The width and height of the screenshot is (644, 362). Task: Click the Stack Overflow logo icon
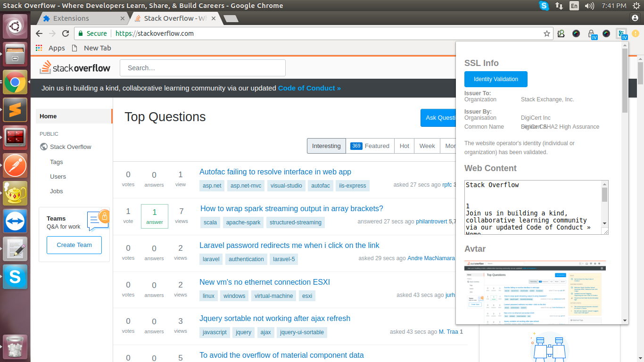point(45,67)
